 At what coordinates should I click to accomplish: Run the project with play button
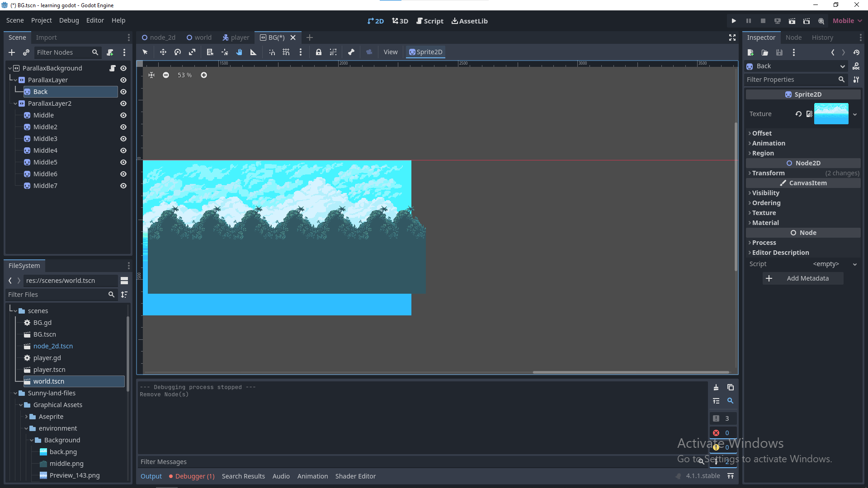[x=733, y=21]
